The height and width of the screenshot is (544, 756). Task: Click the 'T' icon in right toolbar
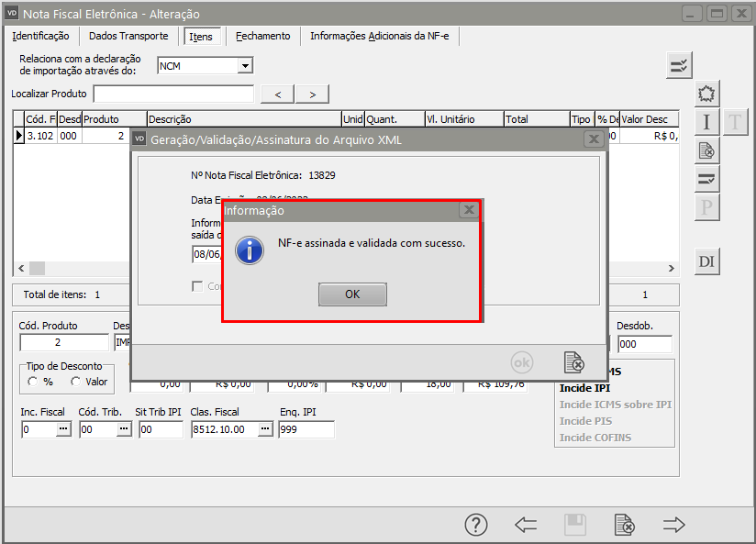point(735,122)
